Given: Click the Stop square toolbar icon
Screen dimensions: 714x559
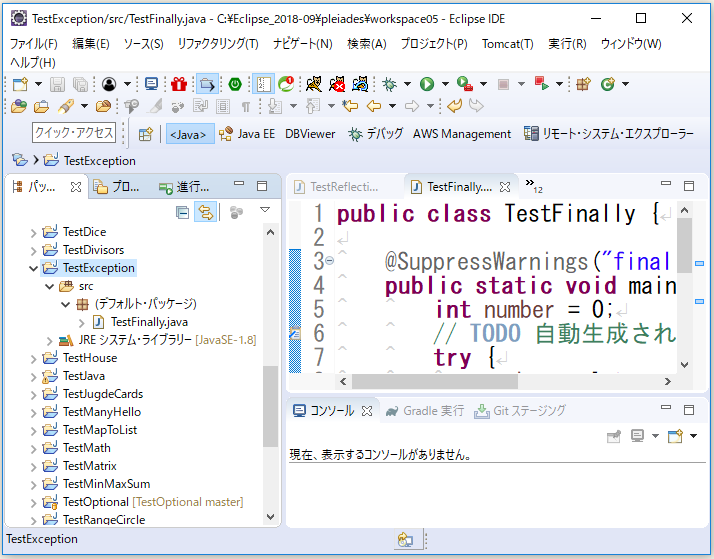Looking at the screenshot, I should coord(503,84).
